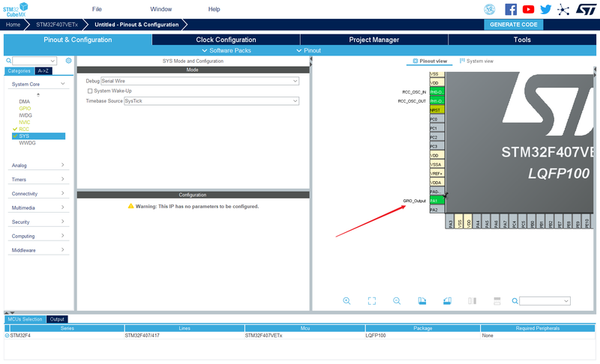Select GPIO in System Core list
The width and height of the screenshot is (600, 364).
(x=25, y=109)
